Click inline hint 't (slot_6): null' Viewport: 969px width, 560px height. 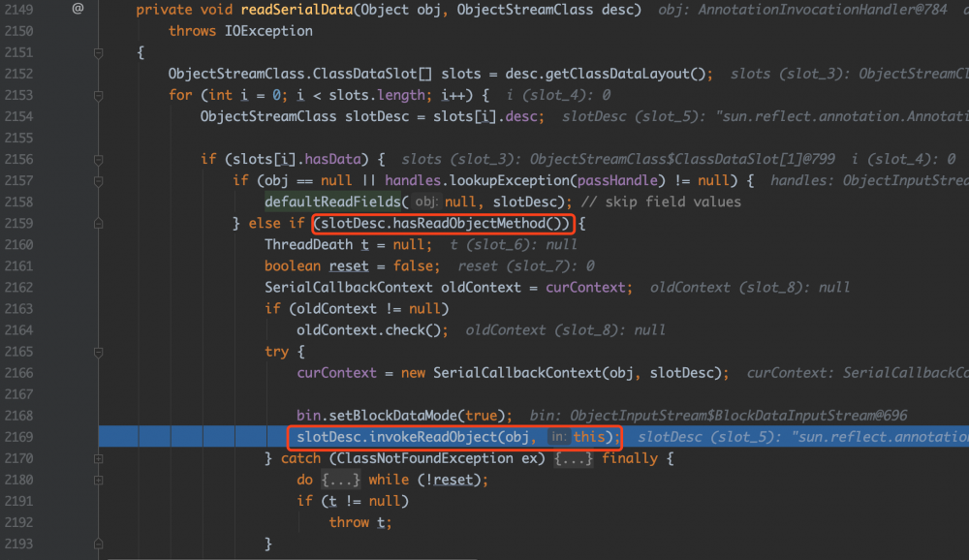[514, 245]
